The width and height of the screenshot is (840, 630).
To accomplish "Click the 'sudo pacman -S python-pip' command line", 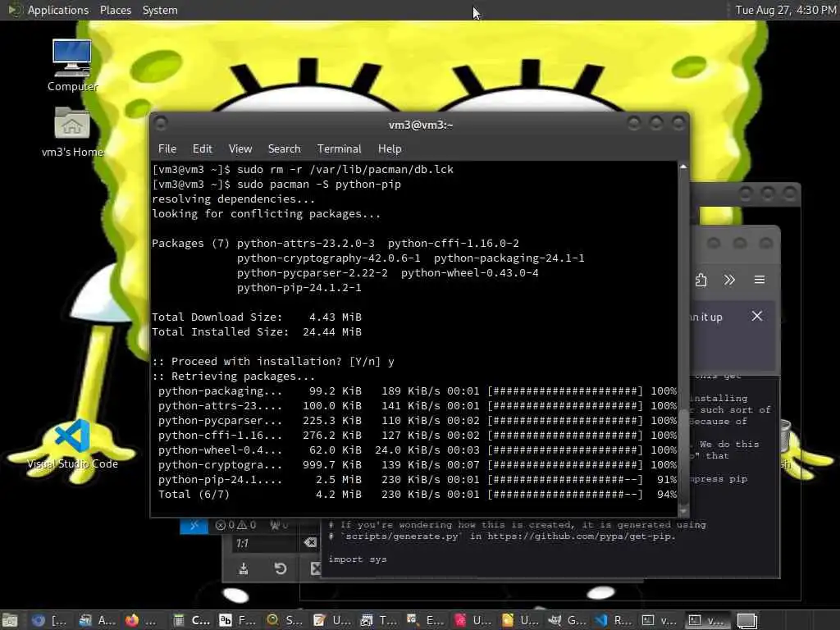I will 276,185.
